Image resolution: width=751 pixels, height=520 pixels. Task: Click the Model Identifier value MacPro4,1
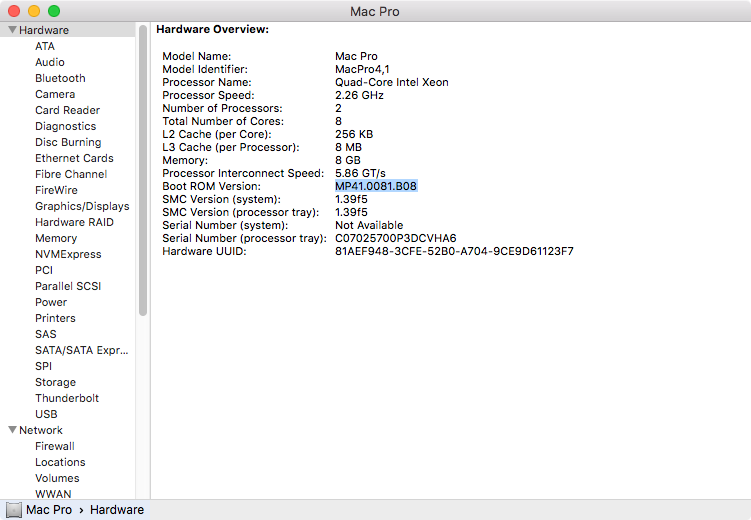point(362,69)
